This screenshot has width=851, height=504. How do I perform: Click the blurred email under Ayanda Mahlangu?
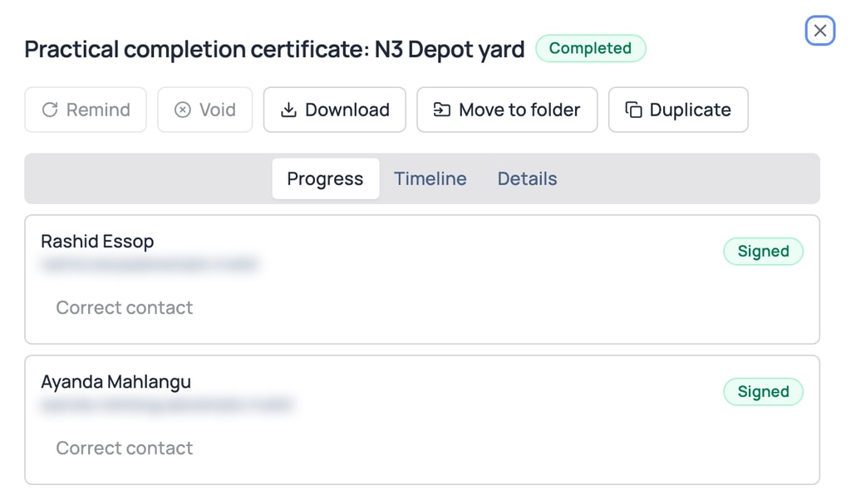pyautogui.click(x=167, y=404)
